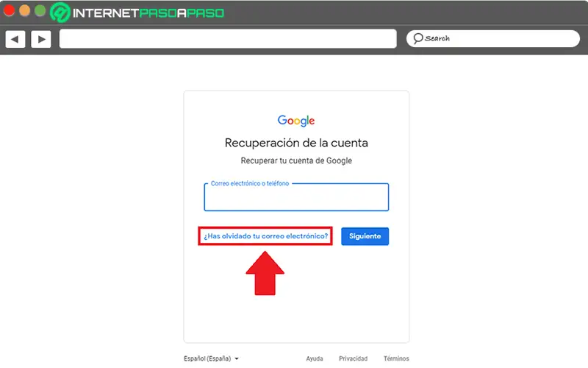Click the blue Siguiente button

(365, 236)
